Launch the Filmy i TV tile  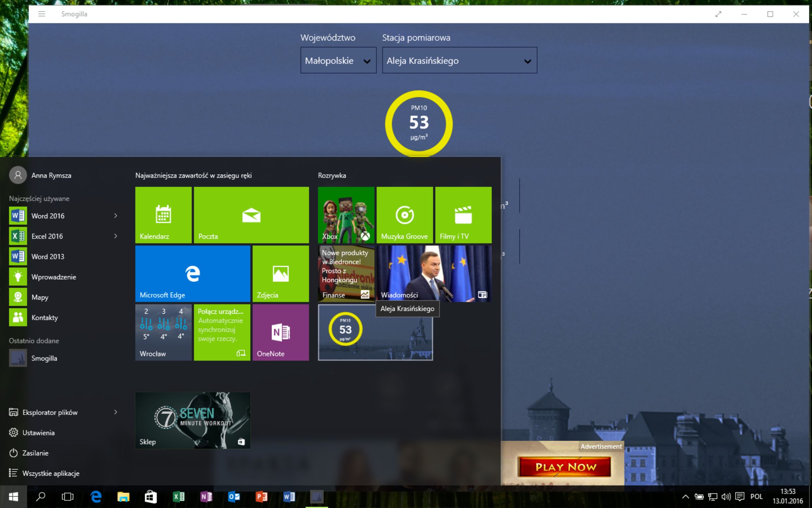coord(463,215)
